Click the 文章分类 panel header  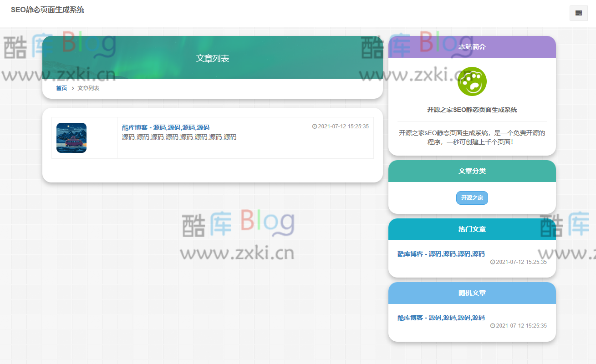tap(472, 171)
